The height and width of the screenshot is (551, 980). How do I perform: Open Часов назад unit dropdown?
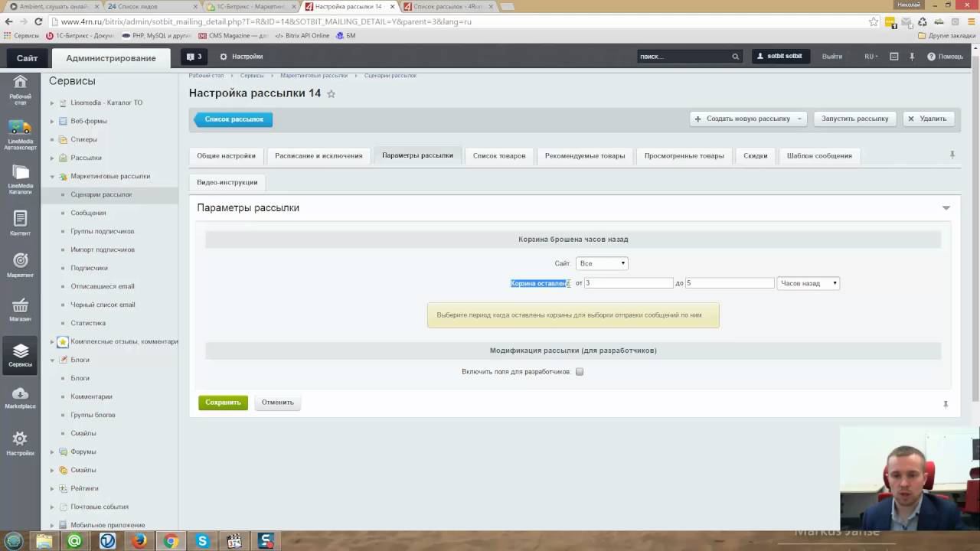coord(808,283)
